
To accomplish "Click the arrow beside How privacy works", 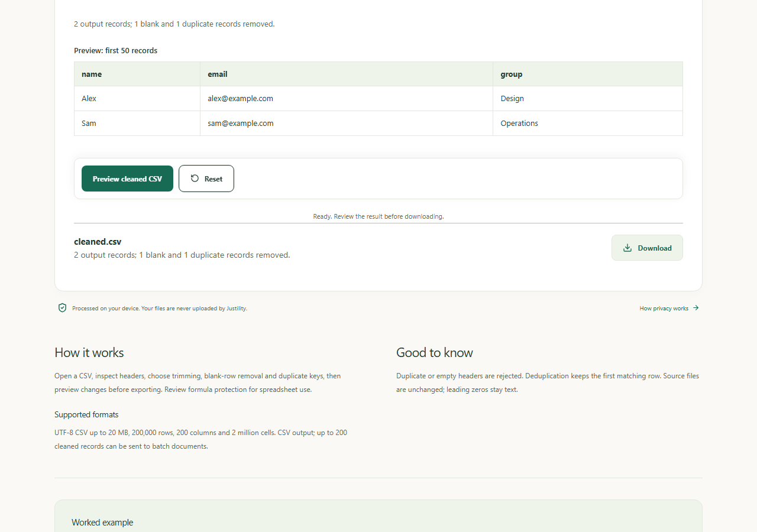I will pyautogui.click(x=696, y=308).
